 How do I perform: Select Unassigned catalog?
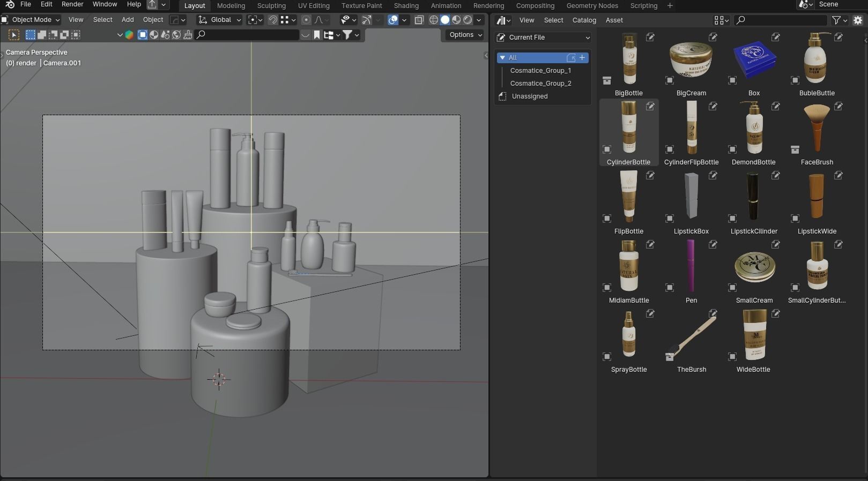530,96
